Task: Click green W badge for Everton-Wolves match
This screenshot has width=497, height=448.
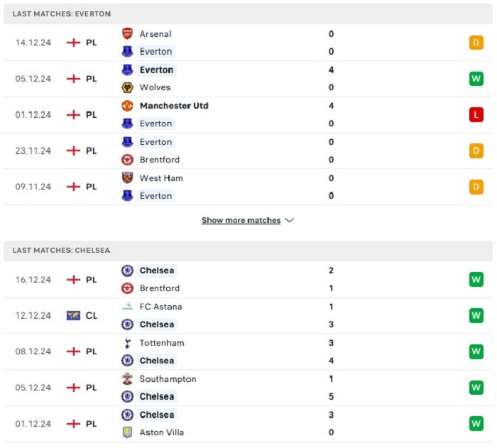Action: point(476,79)
